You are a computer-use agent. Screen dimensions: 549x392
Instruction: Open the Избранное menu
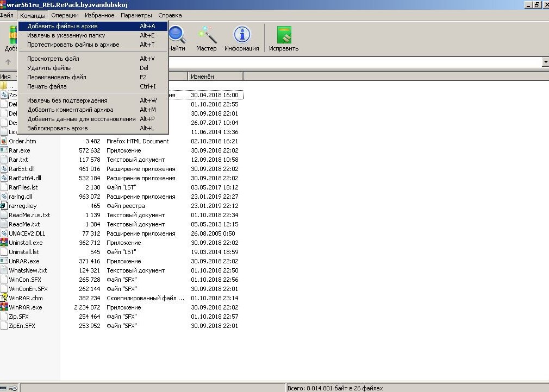pos(99,15)
